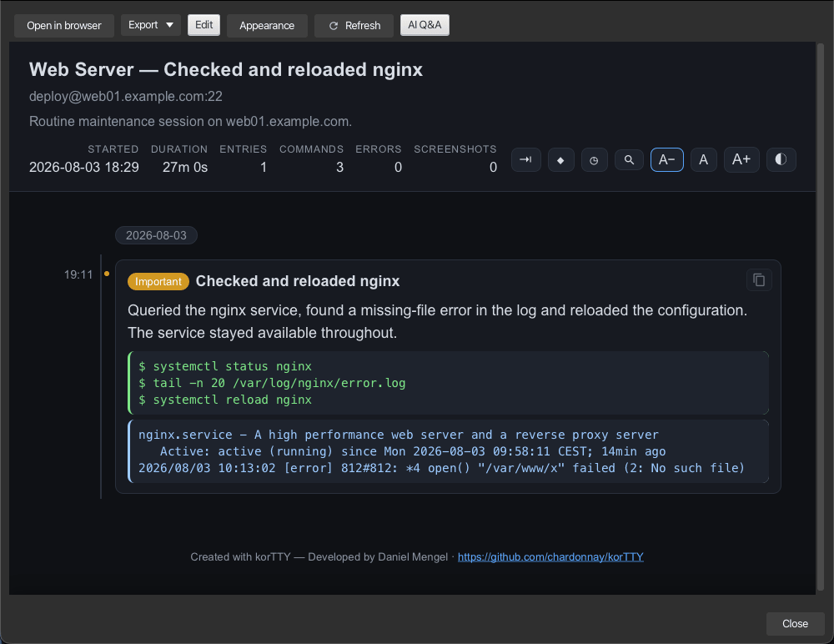Click the Open in browser button

[64, 26]
